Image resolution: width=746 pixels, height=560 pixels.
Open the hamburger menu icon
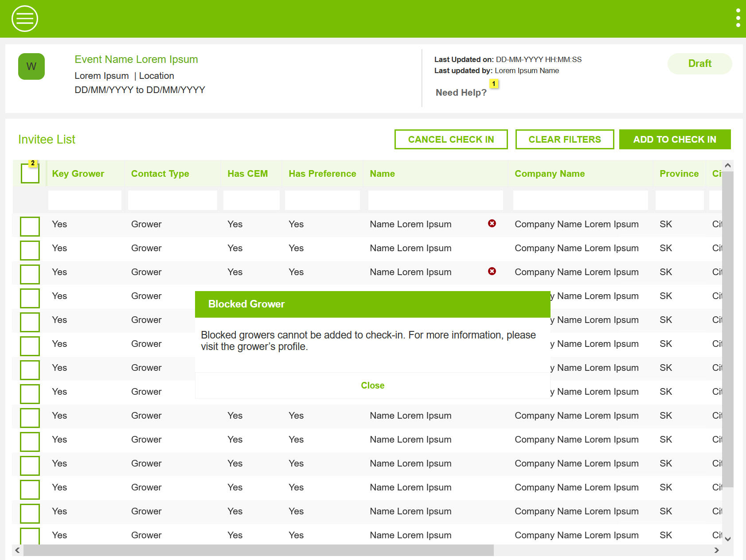coord(25,19)
